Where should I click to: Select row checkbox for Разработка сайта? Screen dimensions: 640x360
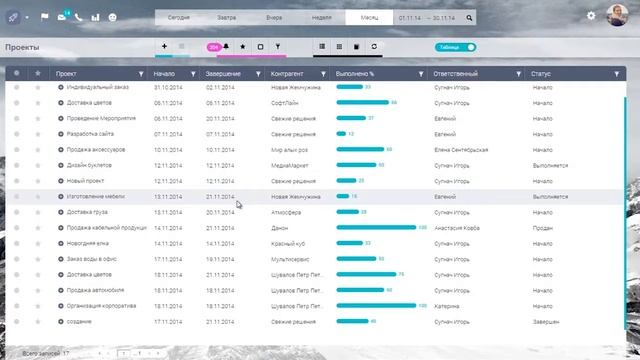[16, 134]
